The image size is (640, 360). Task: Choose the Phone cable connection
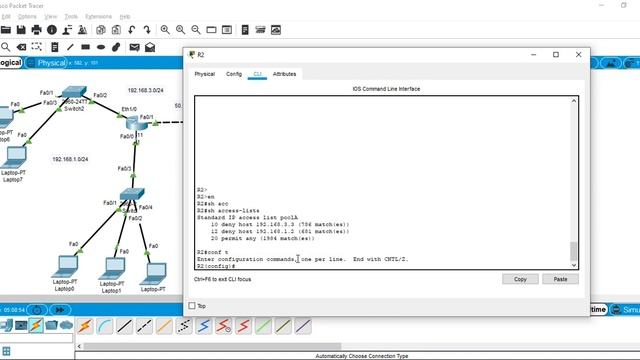[x=184, y=326]
